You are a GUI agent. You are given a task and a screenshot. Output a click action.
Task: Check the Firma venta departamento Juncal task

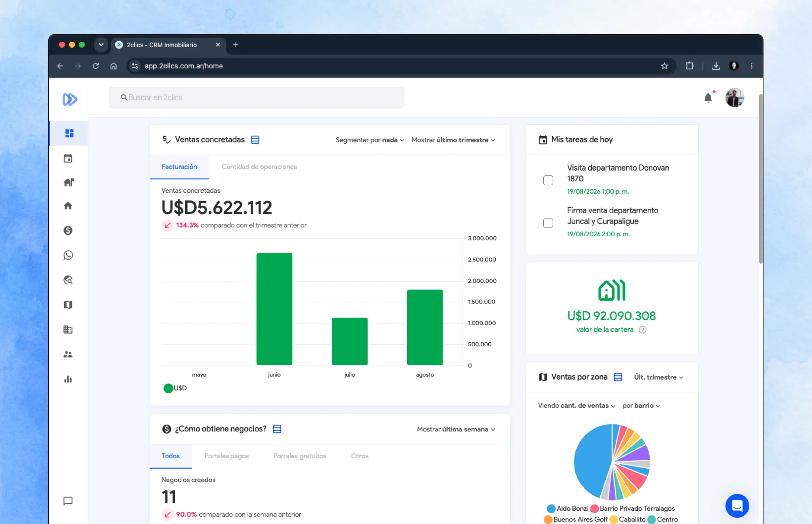pyautogui.click(x=548, y=223)
